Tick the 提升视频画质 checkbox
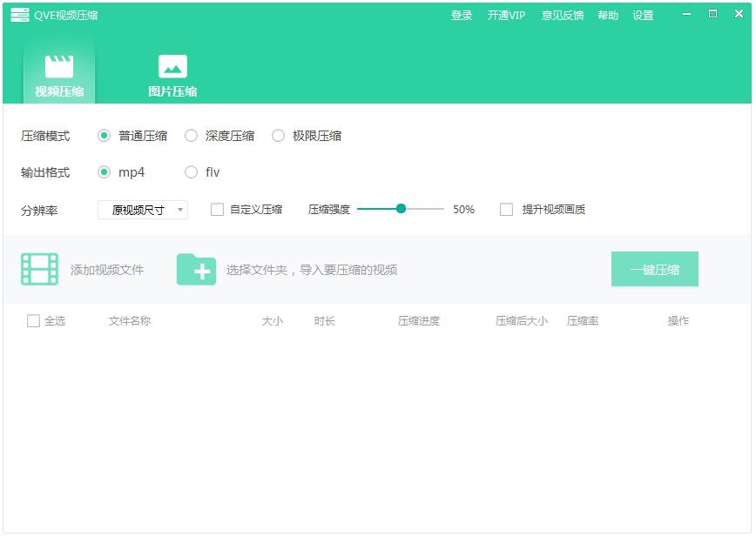The width and height of the screenshot is (756, 537). (506, 210)
